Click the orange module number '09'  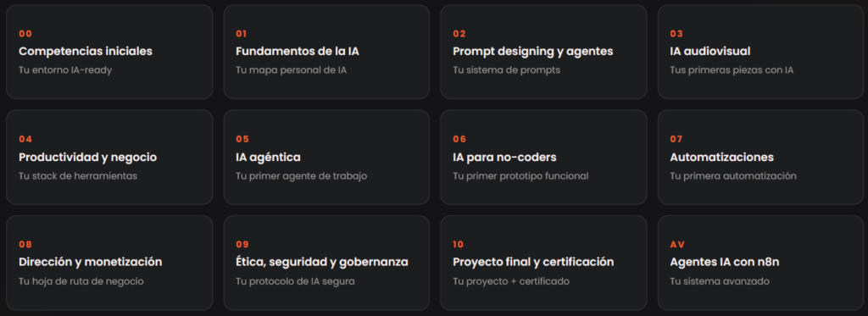click(x=242, y=244)
